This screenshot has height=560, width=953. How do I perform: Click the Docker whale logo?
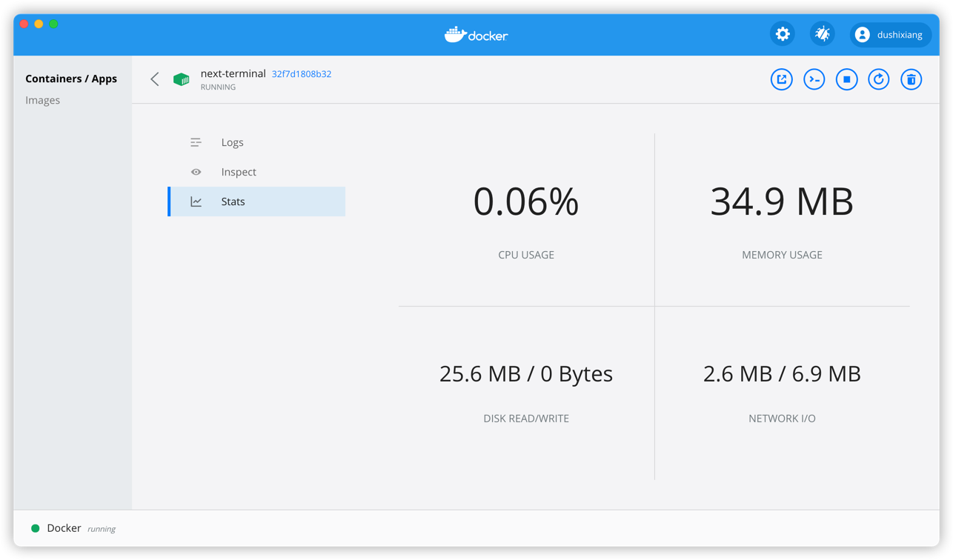click(x=476, y=35)
